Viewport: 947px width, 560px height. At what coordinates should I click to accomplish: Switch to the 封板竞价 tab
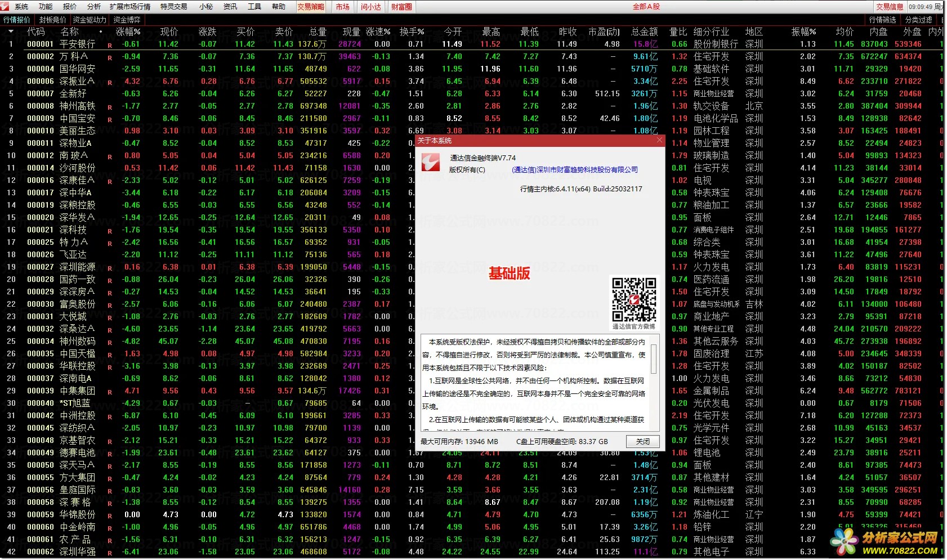pyautogui.click(x=52, y=20)
